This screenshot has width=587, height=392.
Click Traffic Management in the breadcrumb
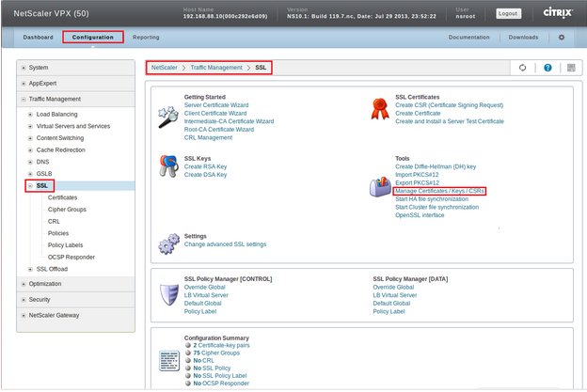[x=216, y=68]
